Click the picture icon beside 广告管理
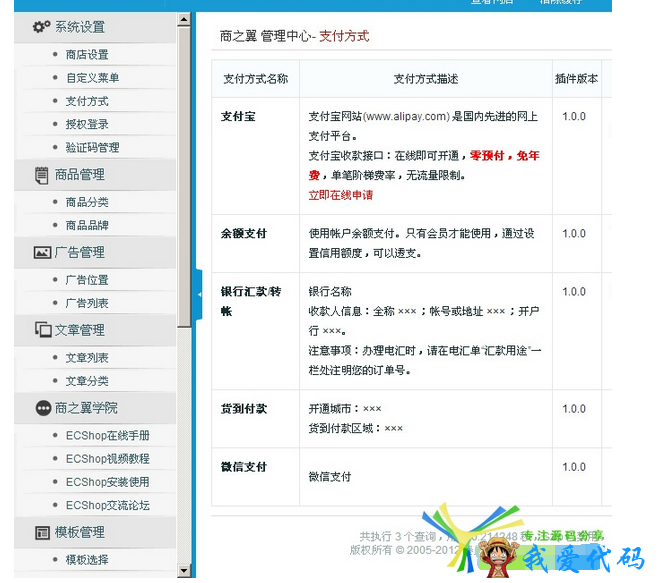This screenshot has width=662, height=583. coord(42,252)
